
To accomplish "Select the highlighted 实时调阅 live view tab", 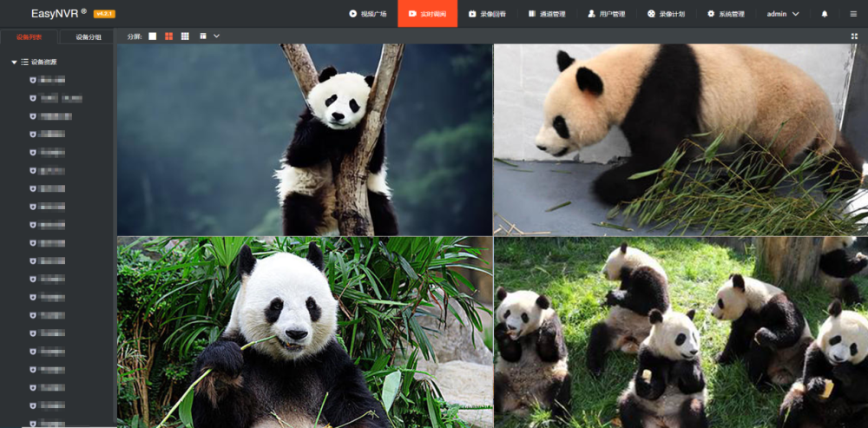I will pos(427,14).
